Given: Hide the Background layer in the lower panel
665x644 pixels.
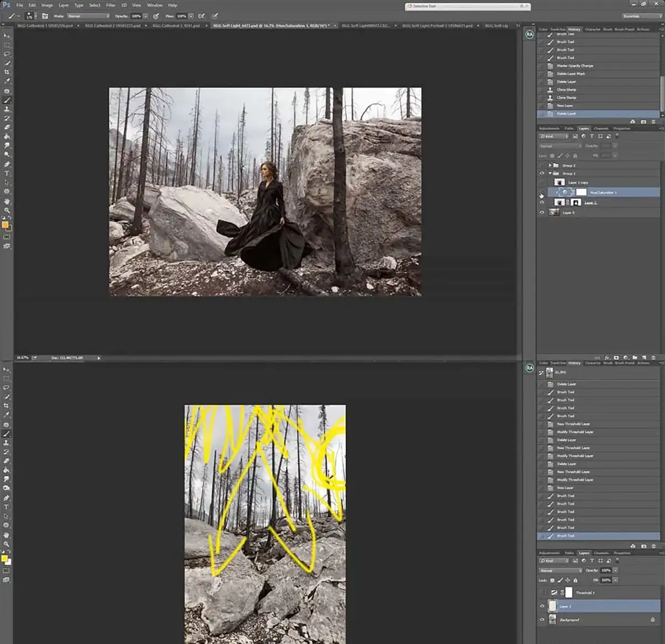Looking at the screenshot, I should (x=542, y=620).
